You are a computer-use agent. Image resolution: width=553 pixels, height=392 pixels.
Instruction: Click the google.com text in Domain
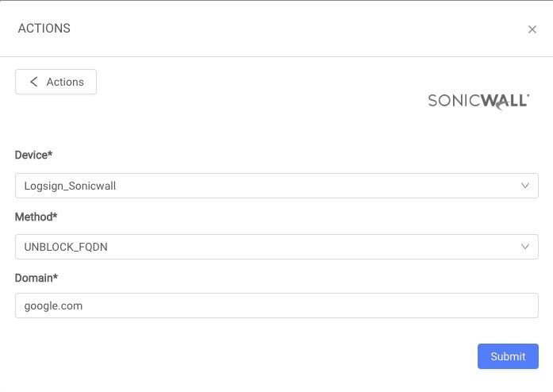(53, 306)
